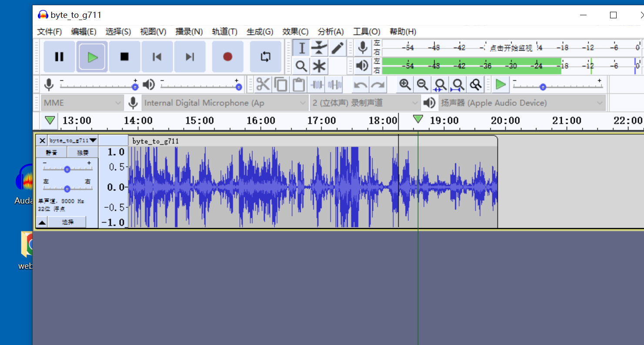The width and height of the screenshot is (644, 345).
Task: Open the 选择(S) menu
Action: click(x=118, y=31)
